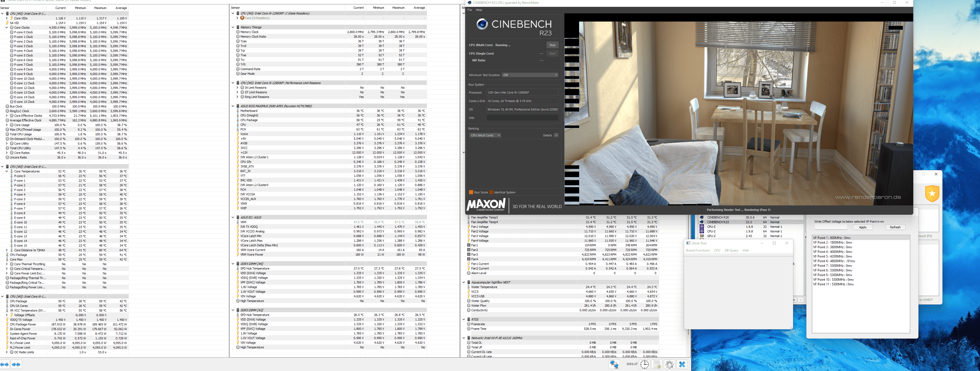This screenshot has height=371, width=980.
Task: Click the minus button in BenchMate window
Action: coord(800,300)
